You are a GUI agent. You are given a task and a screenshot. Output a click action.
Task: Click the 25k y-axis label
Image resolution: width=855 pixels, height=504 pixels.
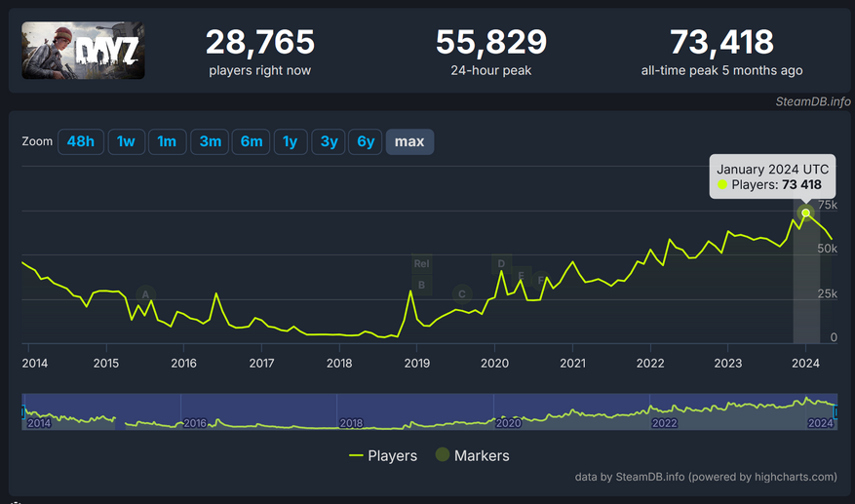pyautogui.click(x=827, y=294)
